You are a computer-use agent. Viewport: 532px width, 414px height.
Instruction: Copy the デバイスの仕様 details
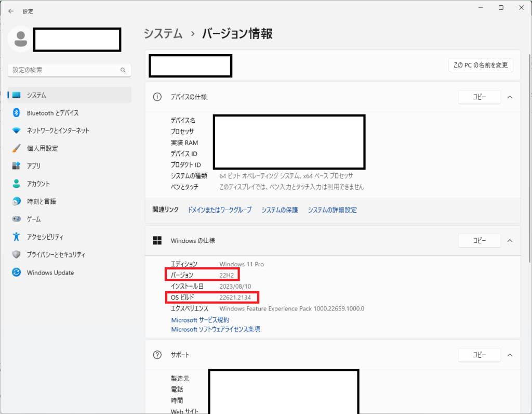pos(479,97)
